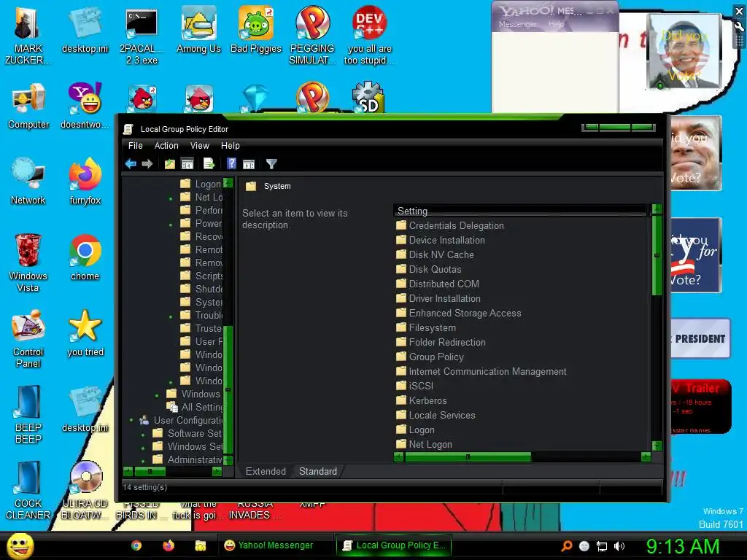The height and width of the screenshot is (560, 747).
Task: Select the BEEP BEEP desktop icon
Action: click(28, 414)
